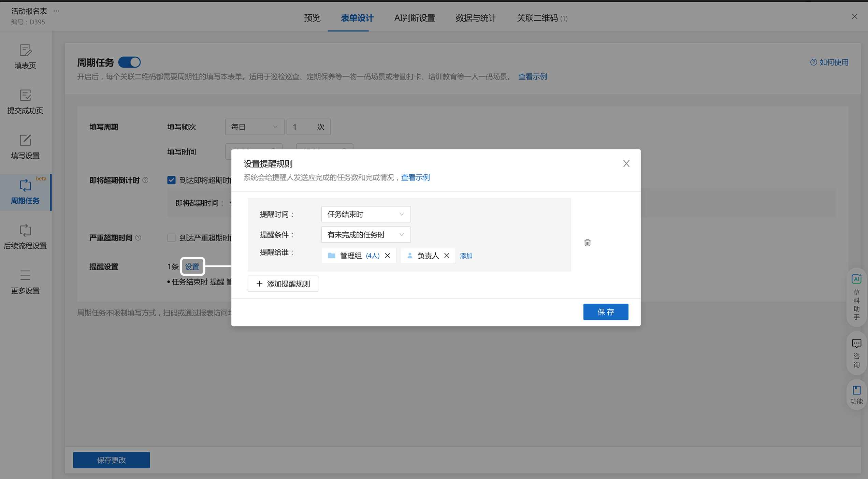Screen dimensions: 868x479
Task: Remove 管理组 from reminder recipients
Action: 387,256
